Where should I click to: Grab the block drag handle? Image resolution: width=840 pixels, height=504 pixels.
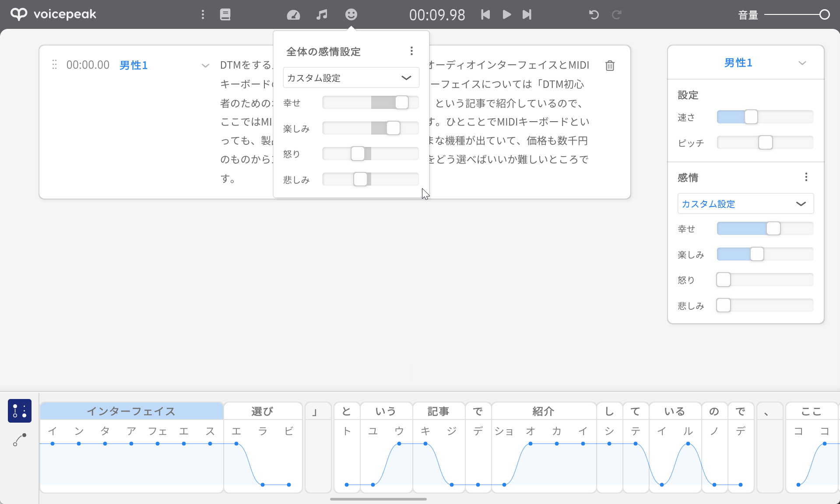[x=54, y=65]
